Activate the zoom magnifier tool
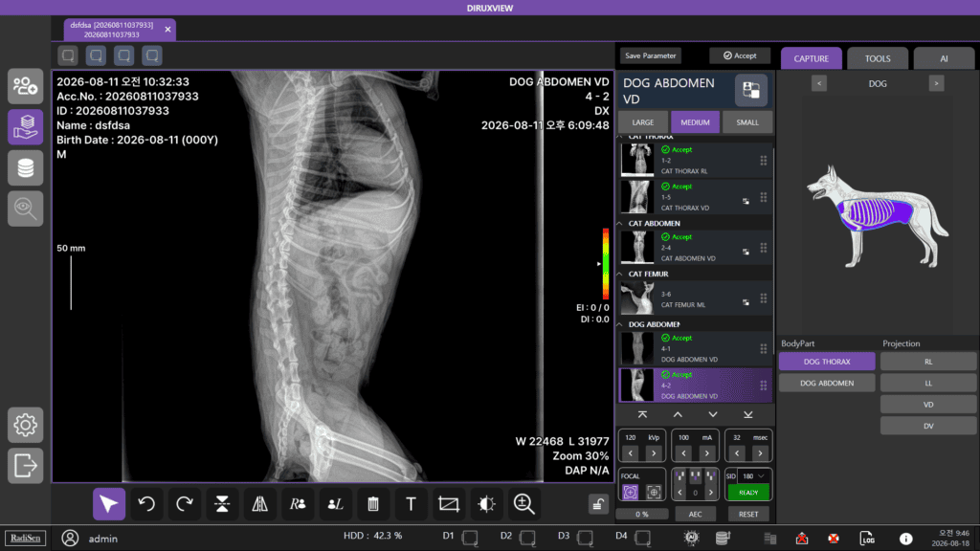Image resolution: width=980 pixels, height=551 pixels. 523,504
